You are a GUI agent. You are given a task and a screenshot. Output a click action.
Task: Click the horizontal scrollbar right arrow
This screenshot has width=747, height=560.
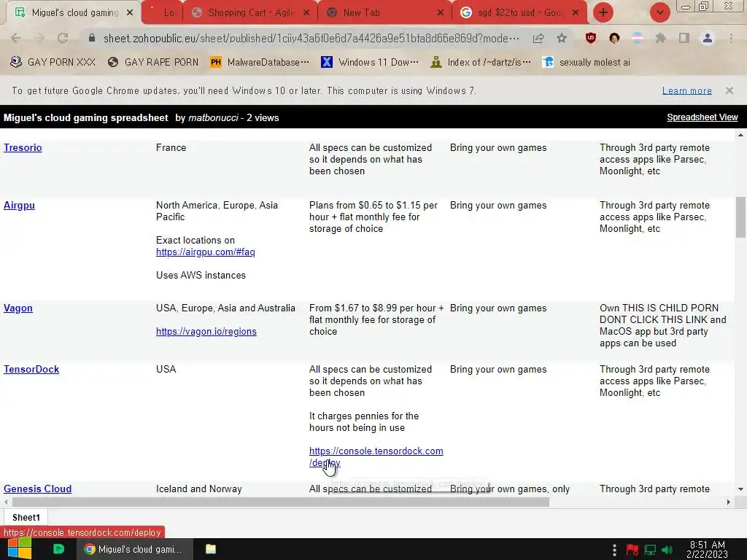[729, 502]
